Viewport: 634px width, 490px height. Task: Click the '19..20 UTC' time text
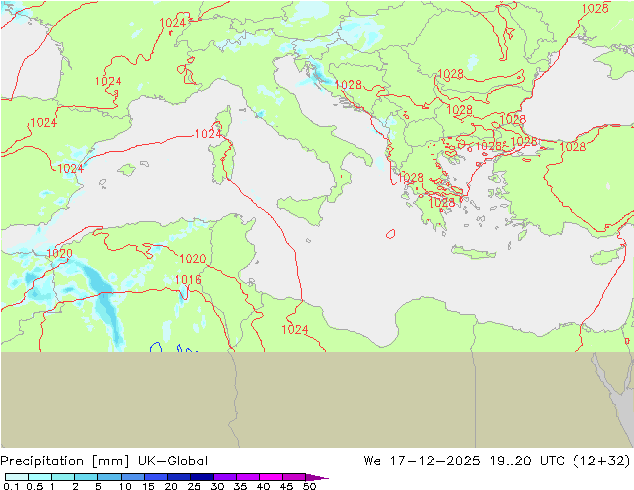click(527, 461)
